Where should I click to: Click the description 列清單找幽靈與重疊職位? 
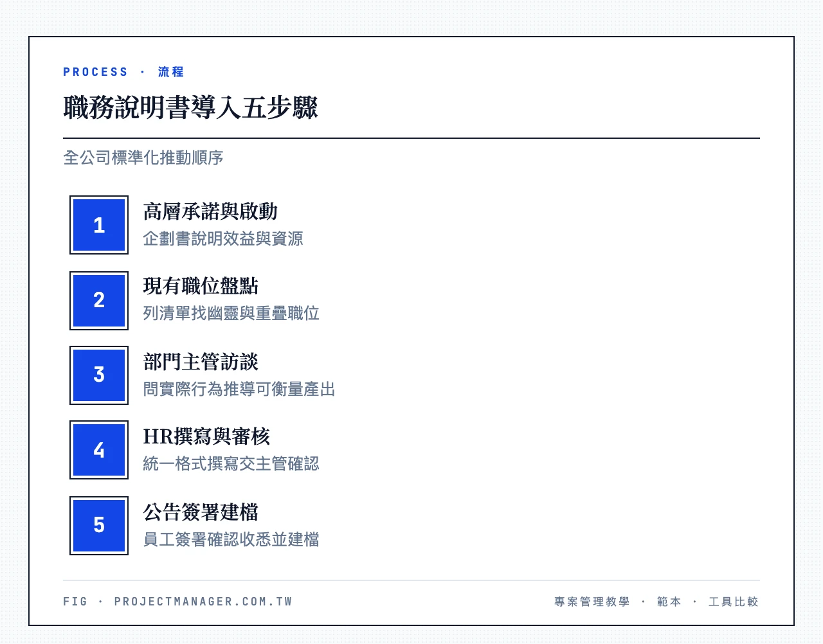pos(231,314)
